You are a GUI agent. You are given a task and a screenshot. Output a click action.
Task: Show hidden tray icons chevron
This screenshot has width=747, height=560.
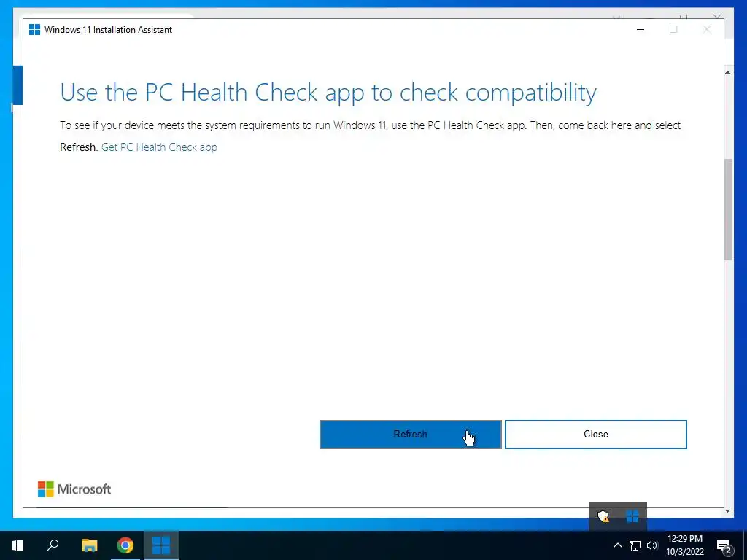pyautogui.click(x=617, y=545)
